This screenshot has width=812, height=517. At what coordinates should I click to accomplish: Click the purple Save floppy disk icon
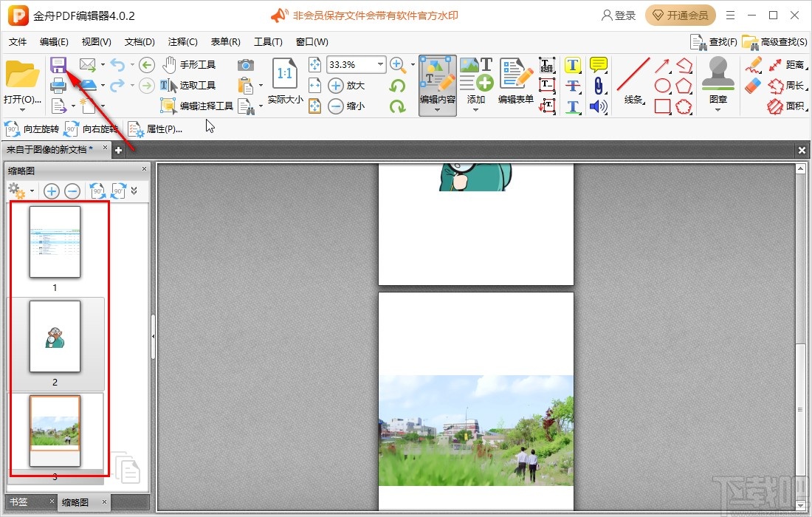tap(58, 65)
